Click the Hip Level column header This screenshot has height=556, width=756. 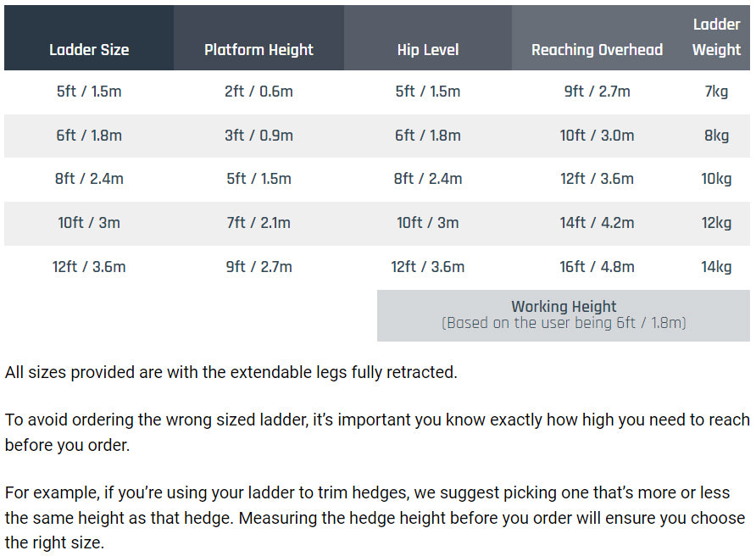point(428,50)
